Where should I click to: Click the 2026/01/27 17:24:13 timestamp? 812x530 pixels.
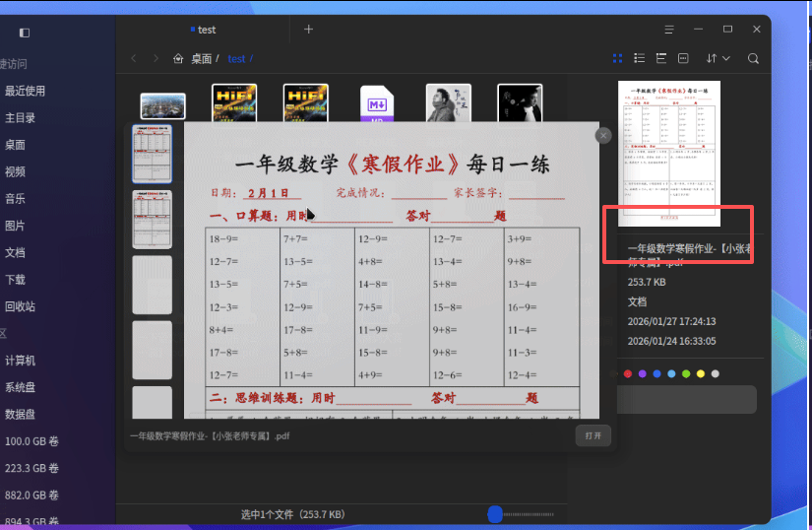(671, 321)
